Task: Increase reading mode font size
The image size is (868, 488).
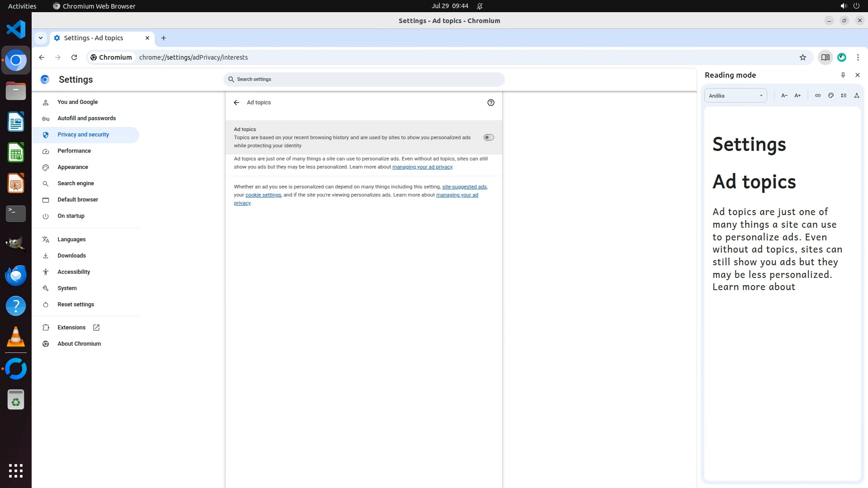Action: 797,95
